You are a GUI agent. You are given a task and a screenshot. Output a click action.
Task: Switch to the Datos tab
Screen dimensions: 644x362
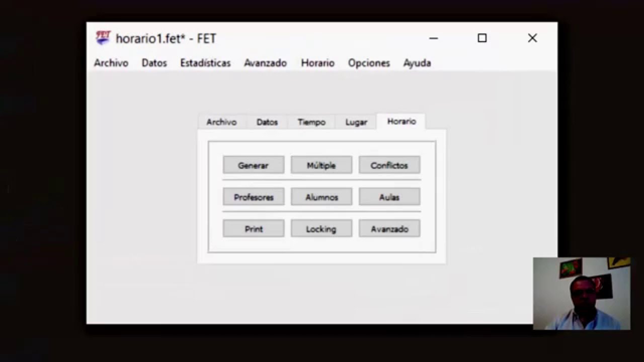267,122
